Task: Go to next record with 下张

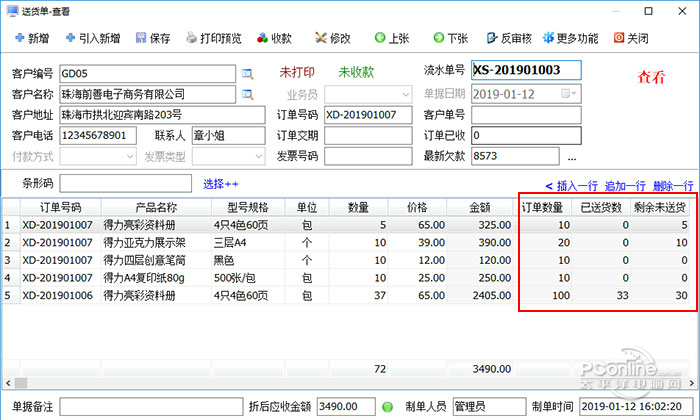Action: pos(450,38)
